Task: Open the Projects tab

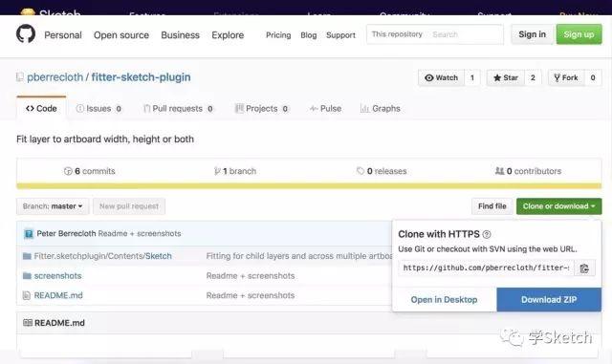Action: [261, 109]
